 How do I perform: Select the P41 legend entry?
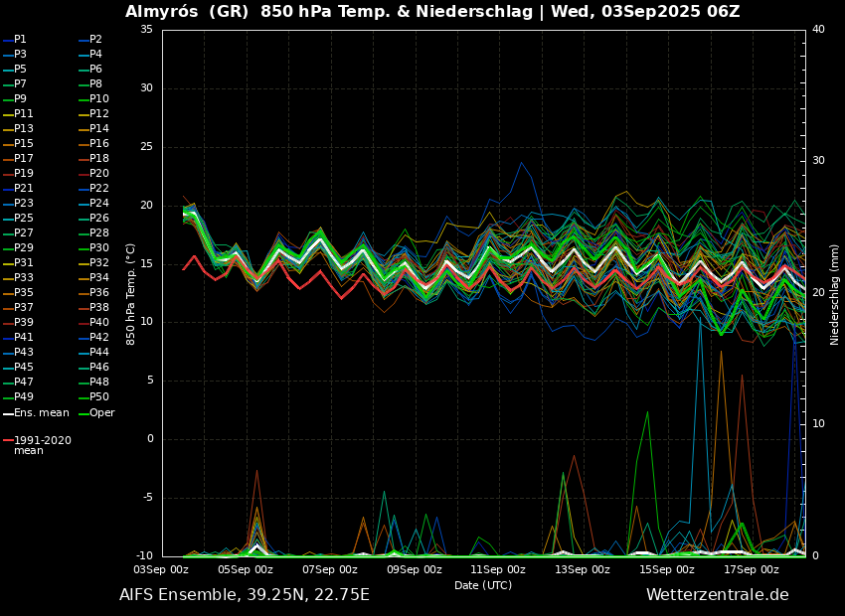(23, 338)
